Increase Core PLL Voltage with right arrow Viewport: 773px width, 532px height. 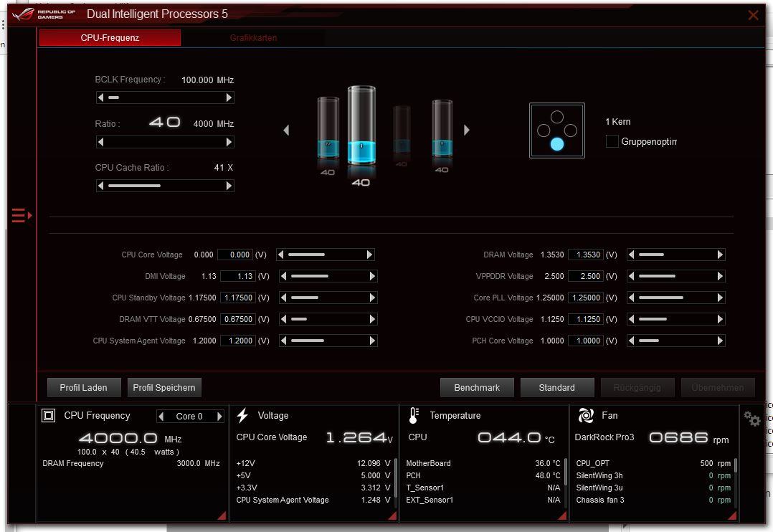[720, 298]
